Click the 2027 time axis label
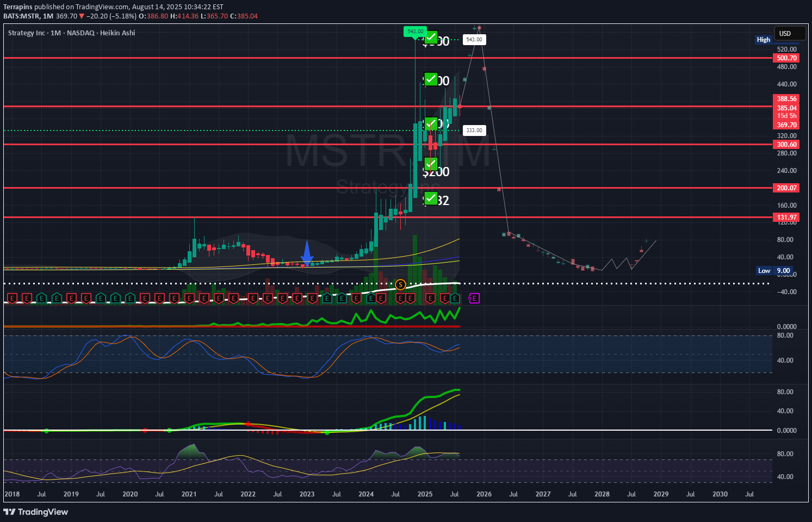 543,494
